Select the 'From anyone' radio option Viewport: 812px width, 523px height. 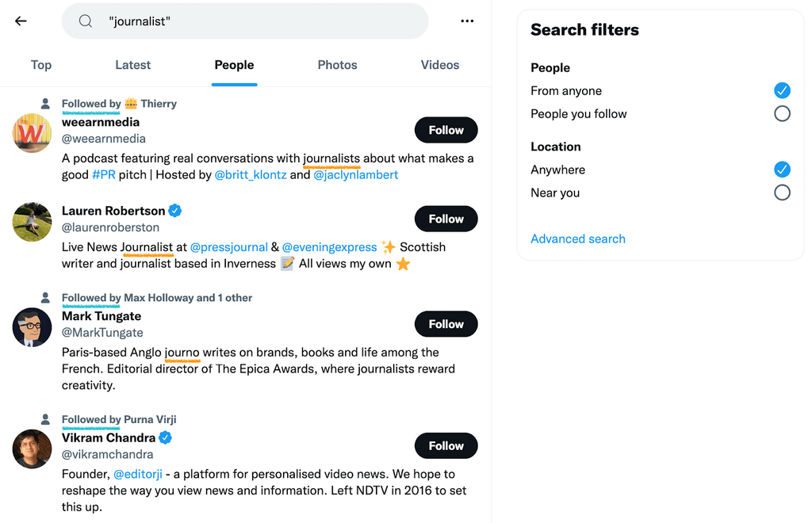(782, 90)
